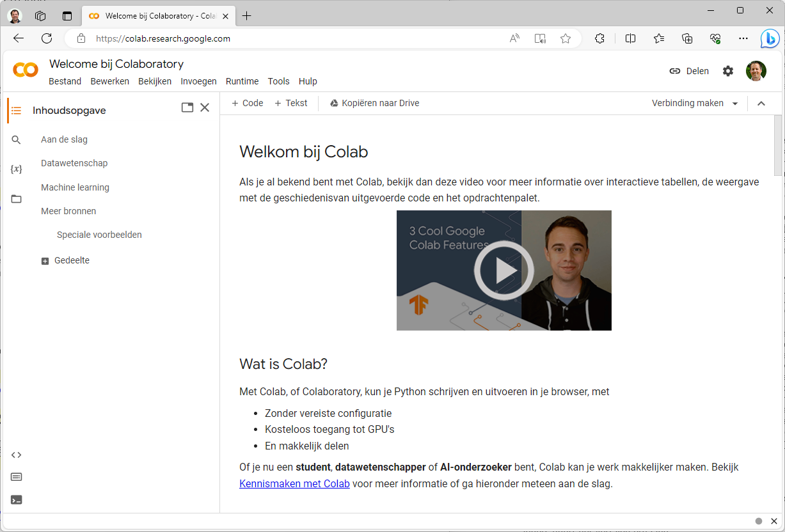The width and height of the screenshot is (785, 532).
Task: Add a new Code cell
Action: [248, 103]
